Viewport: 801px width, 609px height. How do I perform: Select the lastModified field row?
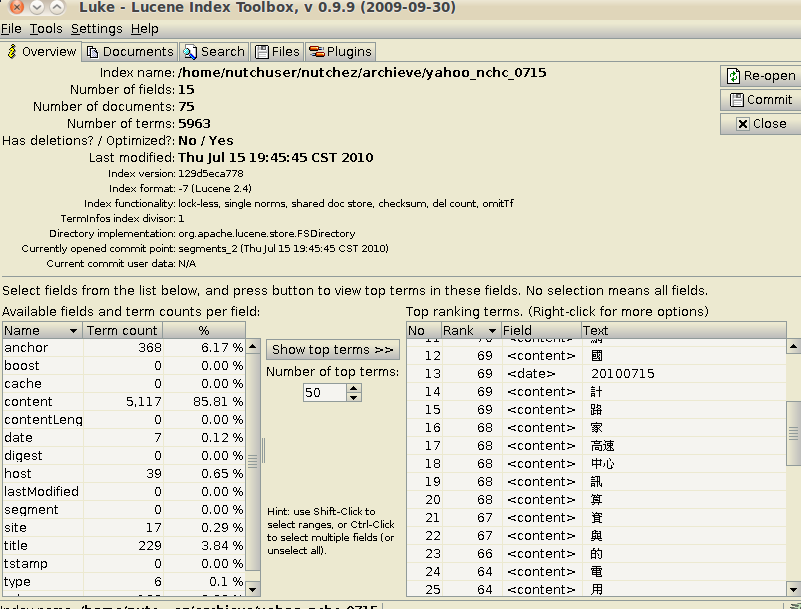[x=124, y=491]
